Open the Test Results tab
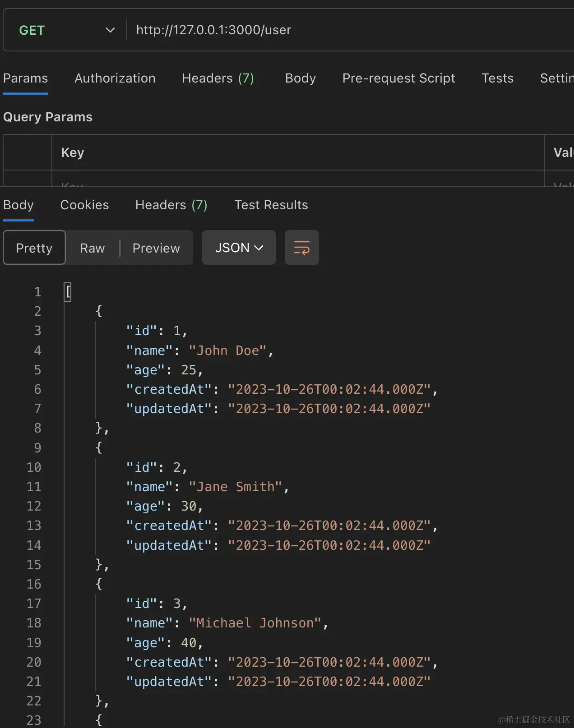Viewport: 574px width, 728px height. 271,205
